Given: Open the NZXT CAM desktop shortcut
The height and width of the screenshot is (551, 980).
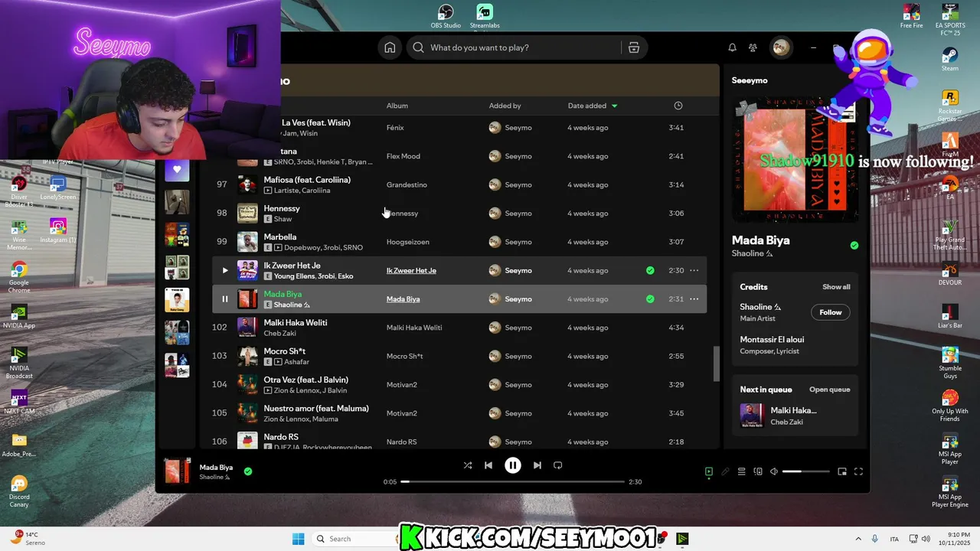Looking at the screenshot, I should [x=19, y=402].
